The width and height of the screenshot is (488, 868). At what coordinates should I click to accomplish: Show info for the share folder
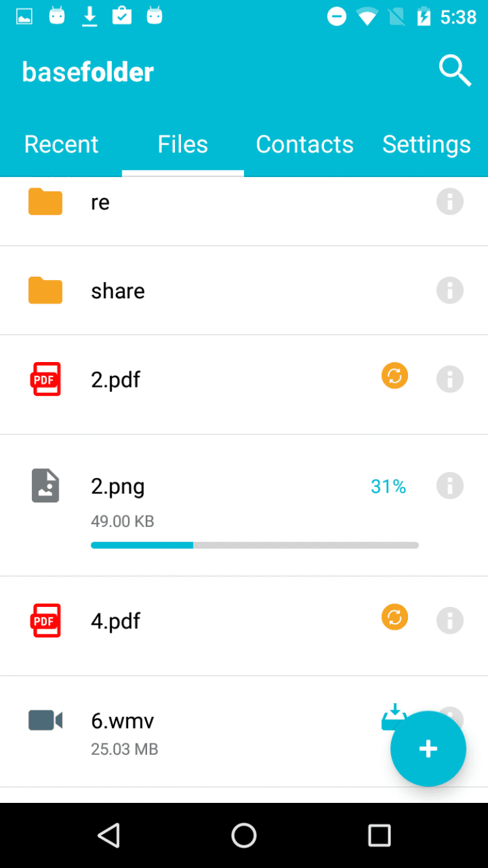(x=450, y=290)
